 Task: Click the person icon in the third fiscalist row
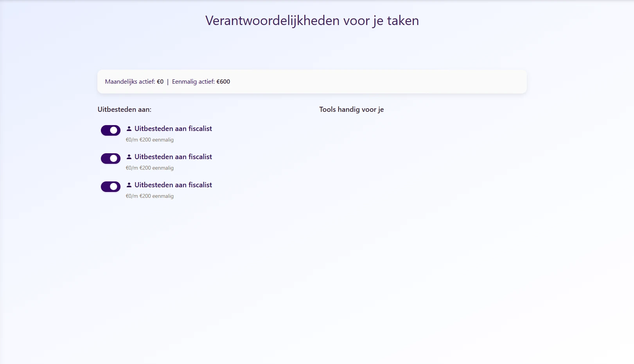click(x=129, y=185)
